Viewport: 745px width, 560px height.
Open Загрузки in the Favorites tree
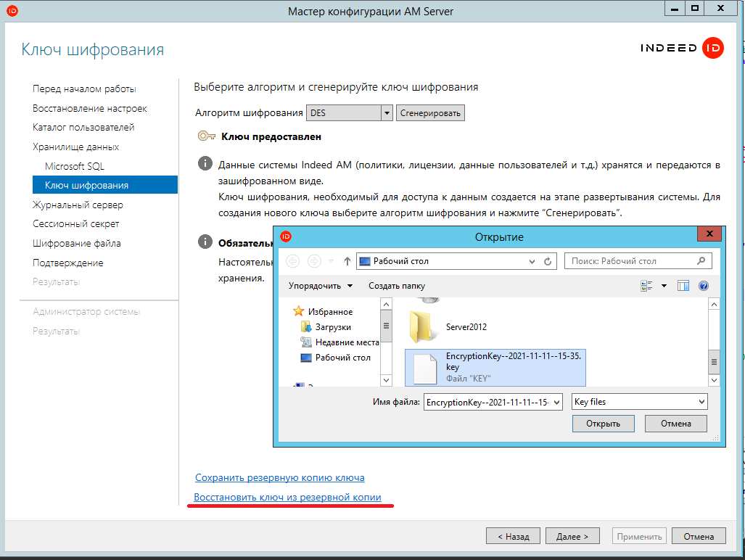click(x=332, y=327)
